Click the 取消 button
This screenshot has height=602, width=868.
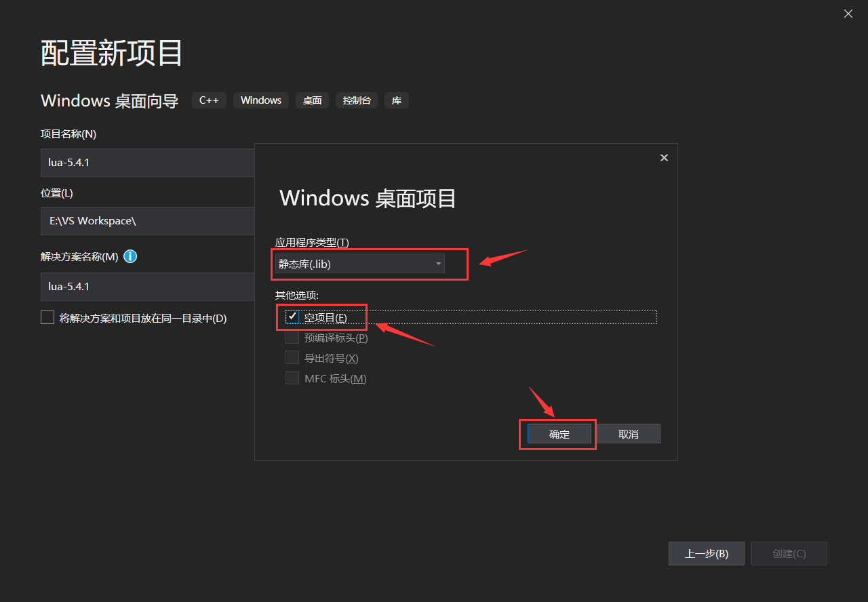628,433
